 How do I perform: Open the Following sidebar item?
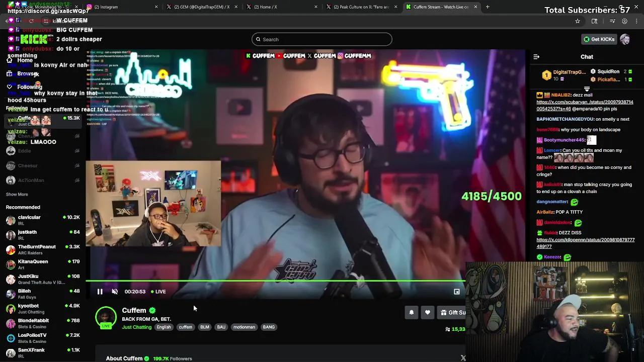tap(24, 87)
